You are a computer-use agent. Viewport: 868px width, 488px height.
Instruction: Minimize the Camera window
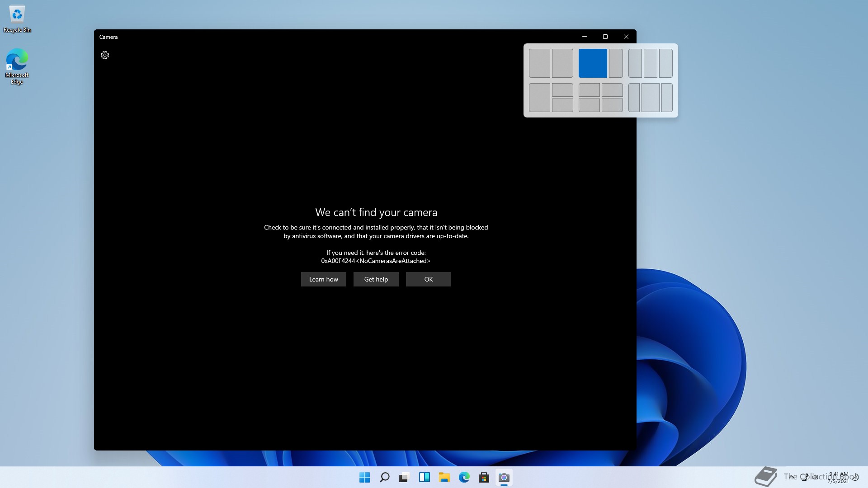pyautogui.click(x=585, y=37)
